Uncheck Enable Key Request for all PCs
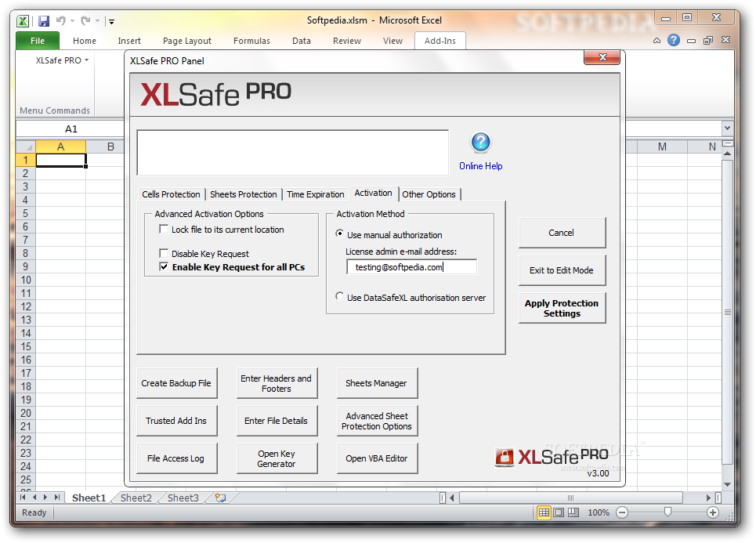756x543 pixels. [x=164, y=266]
